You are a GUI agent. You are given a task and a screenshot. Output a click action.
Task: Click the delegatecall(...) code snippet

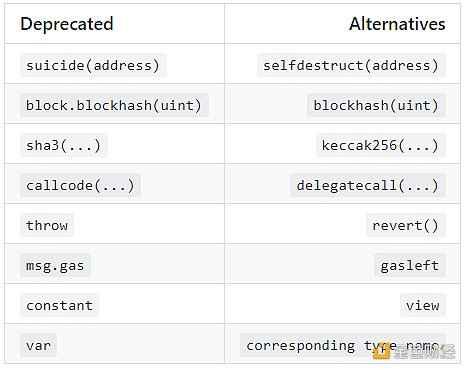(x=368, y=185)
